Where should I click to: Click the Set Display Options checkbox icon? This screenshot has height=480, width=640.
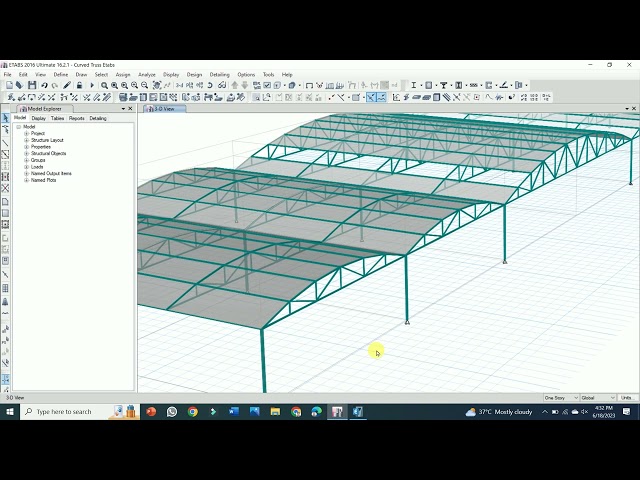[x=267, y=85]
